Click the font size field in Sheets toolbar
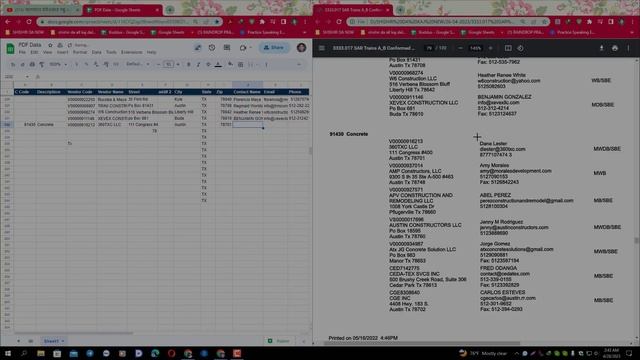The height and width of the screenshot is (360, 640). click(169, 64)
